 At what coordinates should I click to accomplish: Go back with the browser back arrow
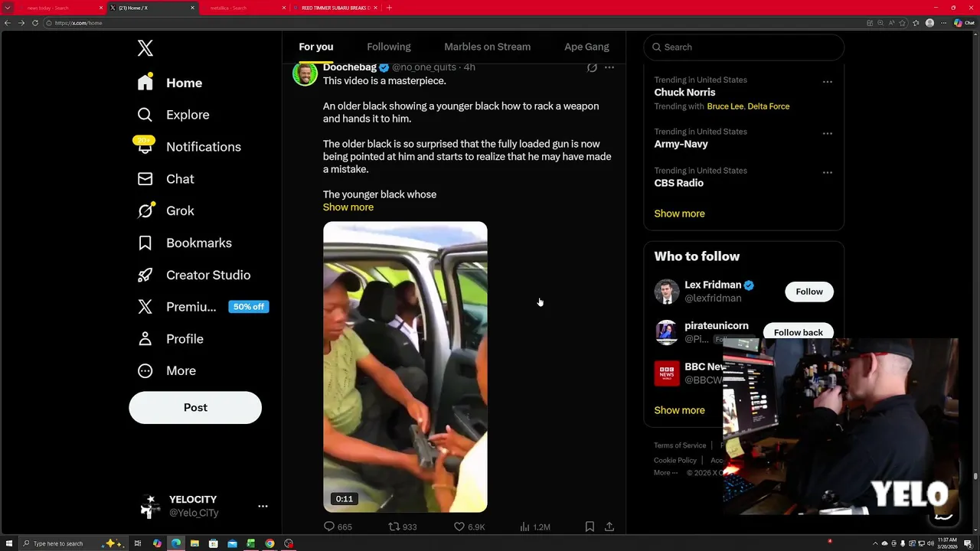point(8,23)
